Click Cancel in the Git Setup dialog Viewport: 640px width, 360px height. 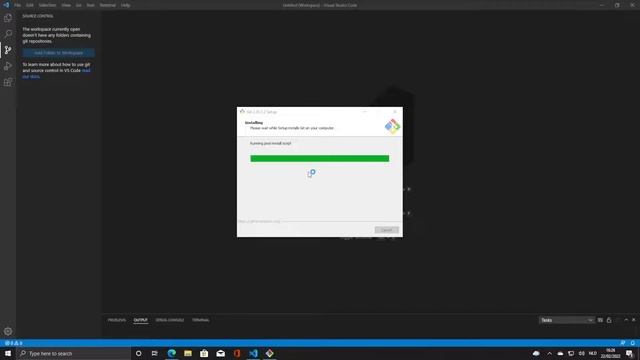pyautogui.click(x=387, y=230)
